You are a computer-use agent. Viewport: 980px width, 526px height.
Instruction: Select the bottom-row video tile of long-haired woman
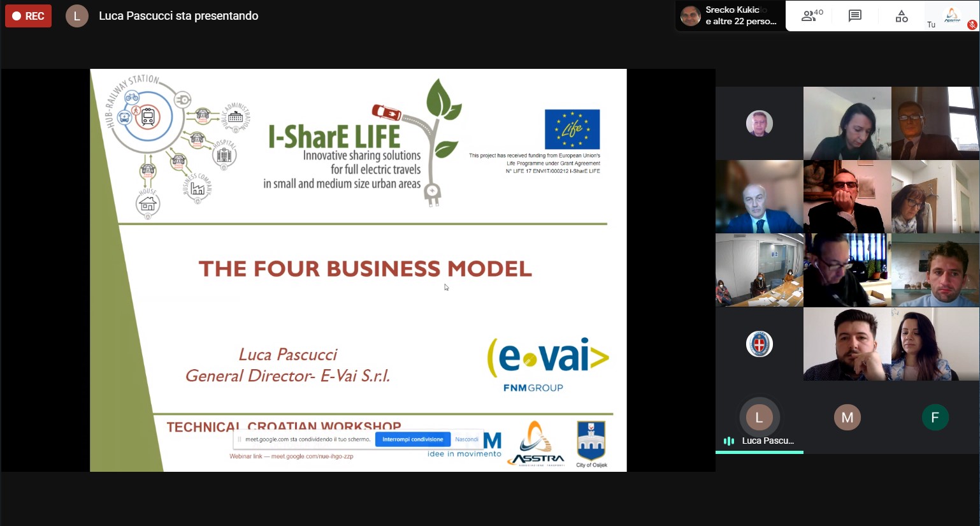(x=935, y=344)
